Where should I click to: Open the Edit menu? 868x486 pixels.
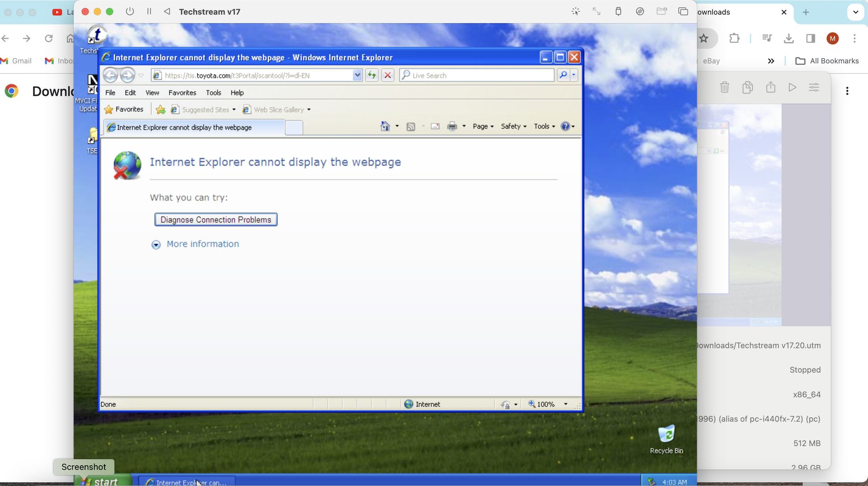pos(130,93)
